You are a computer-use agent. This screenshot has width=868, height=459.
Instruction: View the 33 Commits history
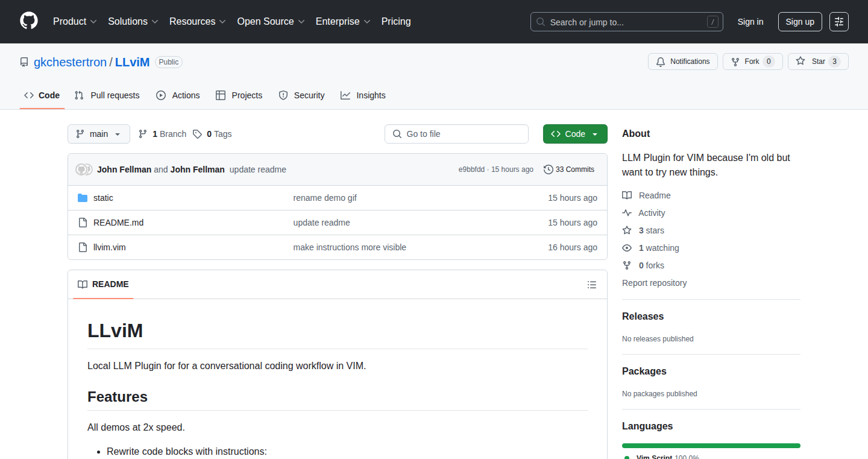click(x=569, y=169)
